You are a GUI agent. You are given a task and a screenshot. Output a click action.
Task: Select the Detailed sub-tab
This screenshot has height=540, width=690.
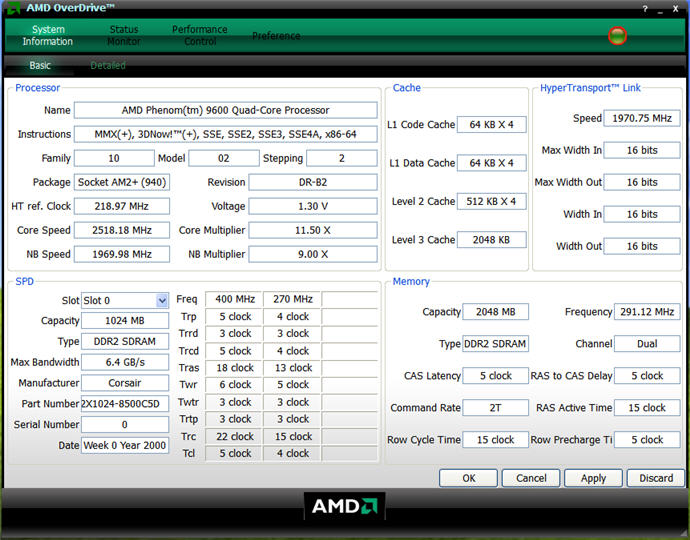click(108, 66)
